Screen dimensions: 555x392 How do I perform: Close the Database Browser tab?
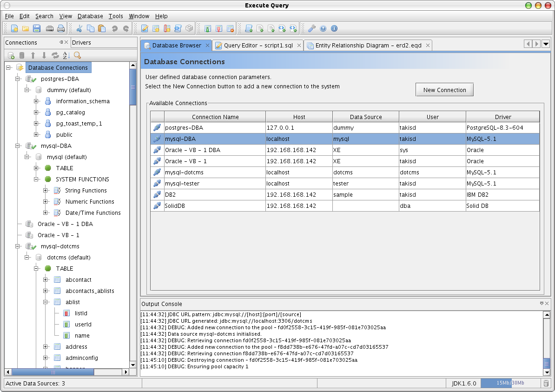(x=207, y=45)
